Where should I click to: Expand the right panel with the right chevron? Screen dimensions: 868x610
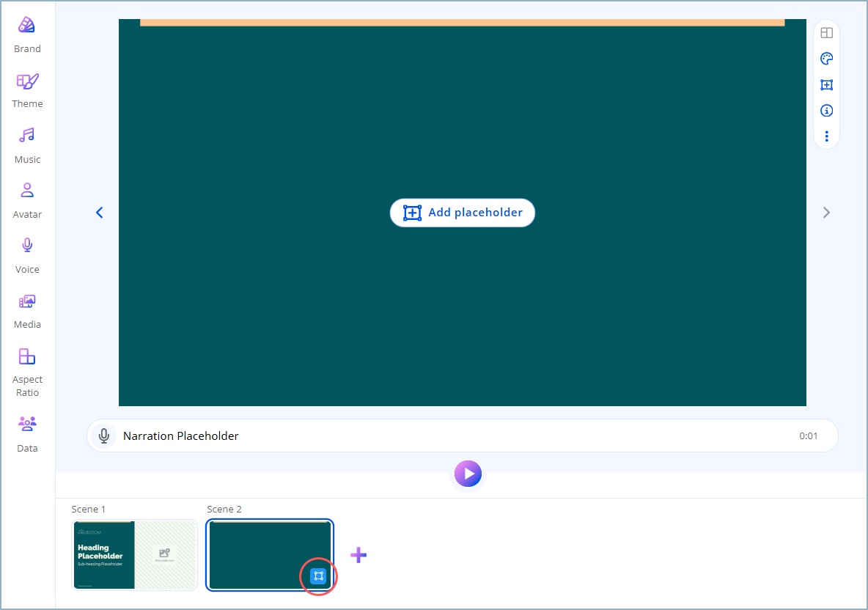[x=826, y=213]
